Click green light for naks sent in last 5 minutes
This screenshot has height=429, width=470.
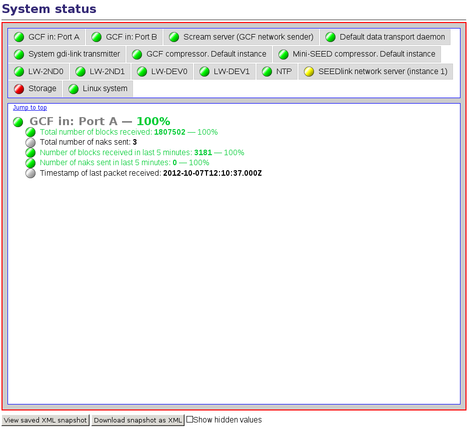tap(30, 163)
